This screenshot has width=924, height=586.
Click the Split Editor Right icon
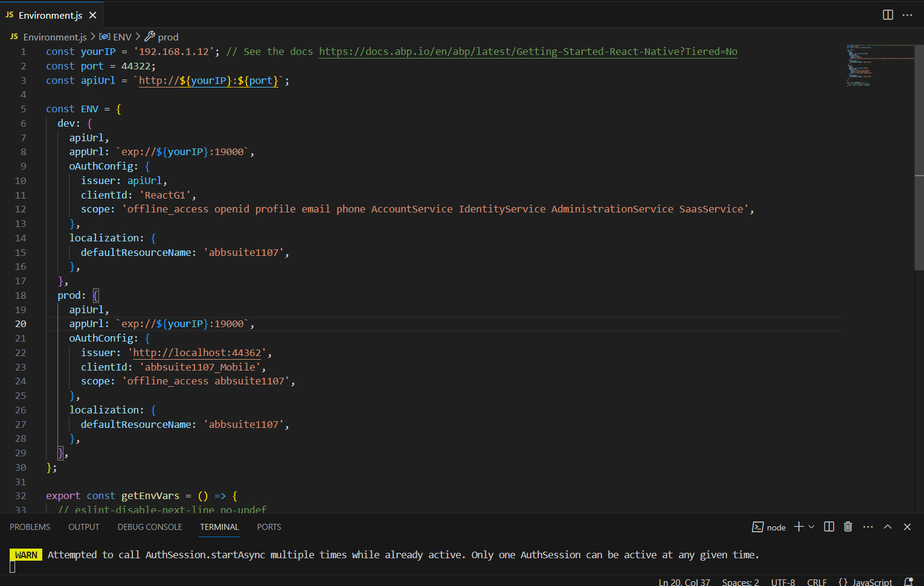click(888, 15)
